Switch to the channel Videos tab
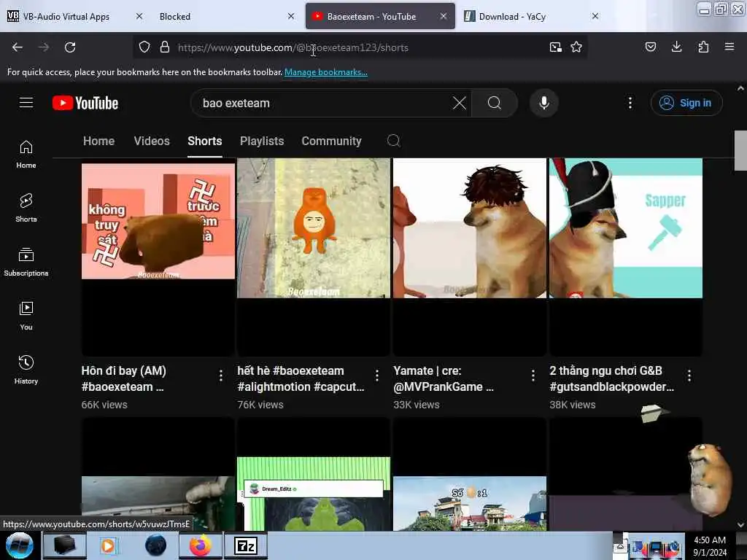The image size is (747, 560). [x=152, y=141]
